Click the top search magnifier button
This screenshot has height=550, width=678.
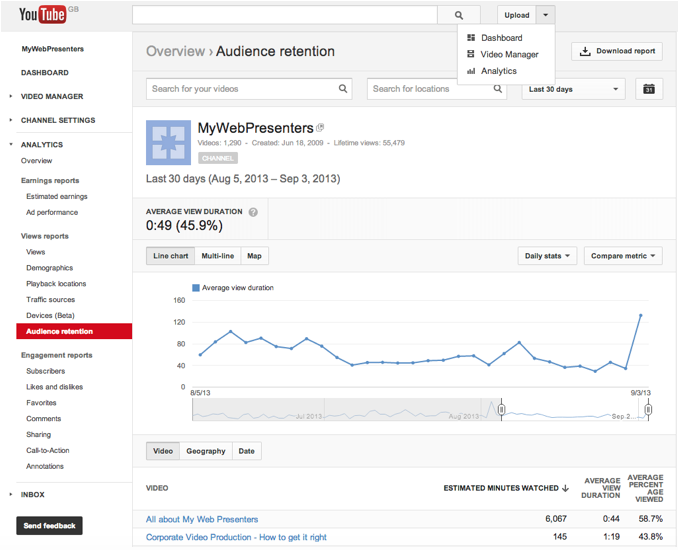point(459,15)
